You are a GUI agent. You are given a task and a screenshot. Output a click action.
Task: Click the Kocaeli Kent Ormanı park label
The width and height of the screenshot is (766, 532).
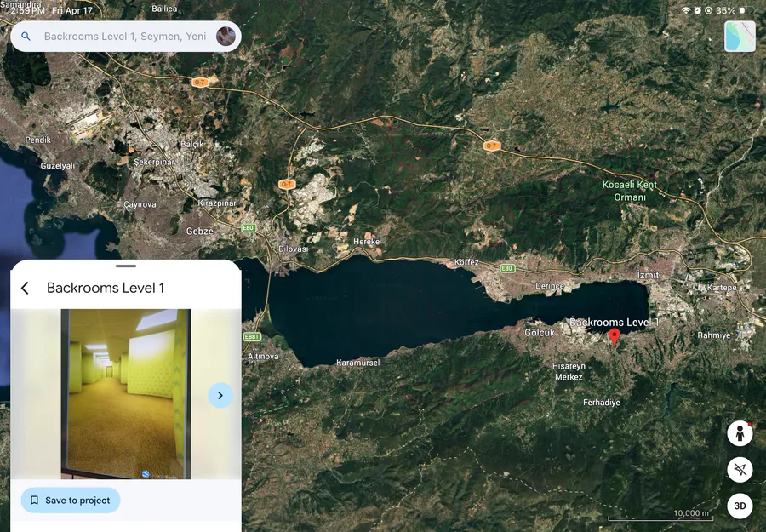(630, 191)
